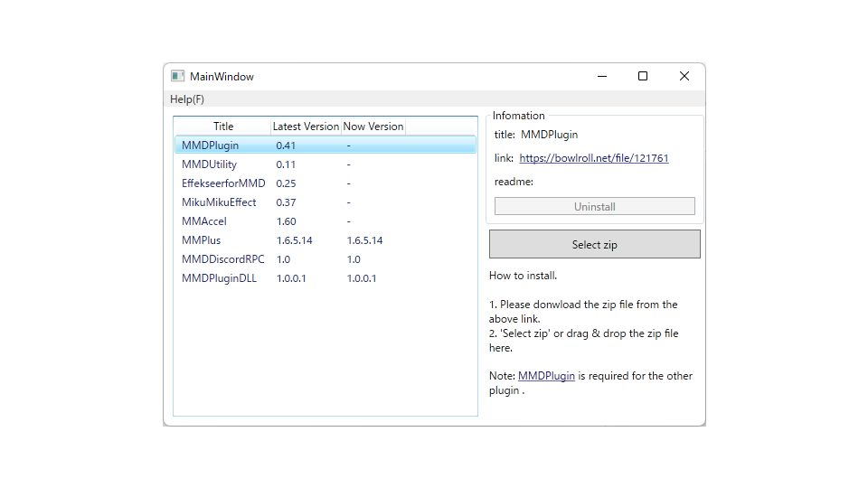Click latest version 0.11 cell
868x488 pixels.
[x=286, y=164]
